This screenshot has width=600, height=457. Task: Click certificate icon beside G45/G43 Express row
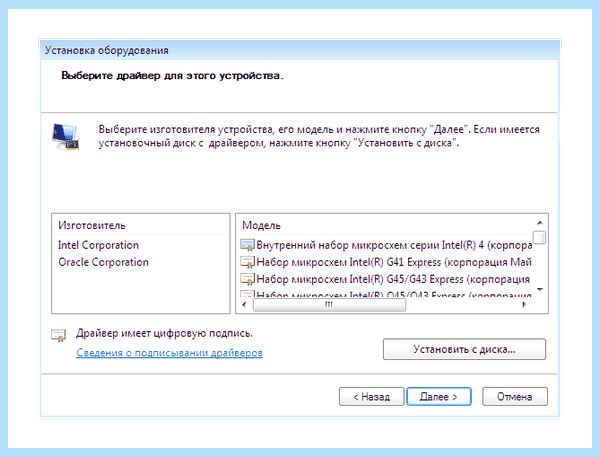(247, 279)
